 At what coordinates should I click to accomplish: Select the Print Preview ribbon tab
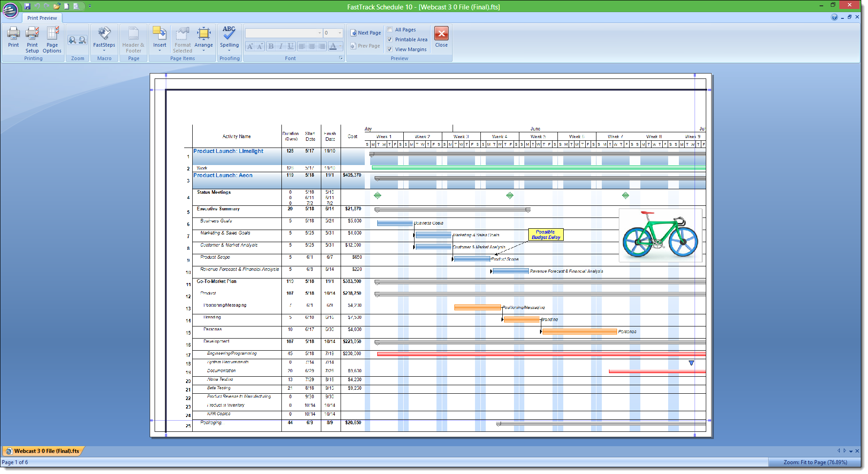click(42, 18)
